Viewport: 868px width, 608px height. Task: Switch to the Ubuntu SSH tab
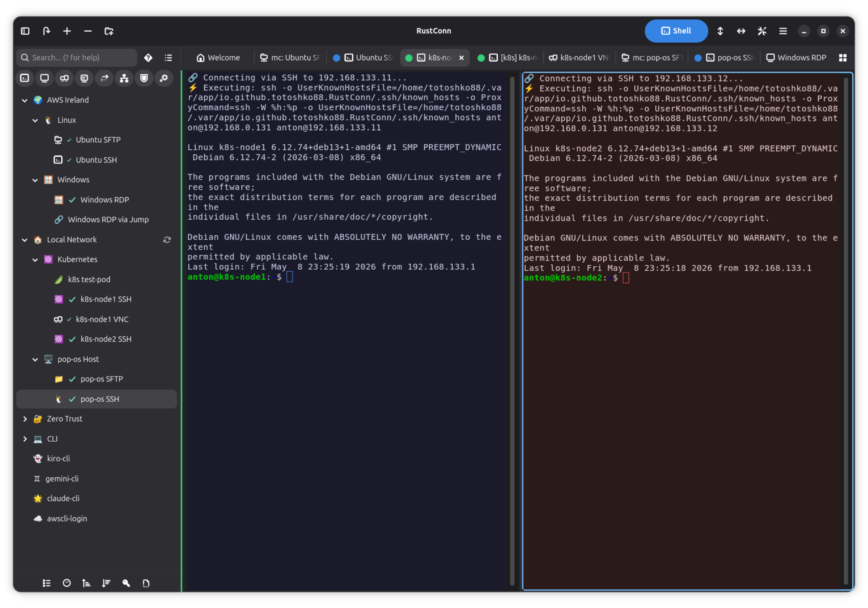click(x=363, y=58)
